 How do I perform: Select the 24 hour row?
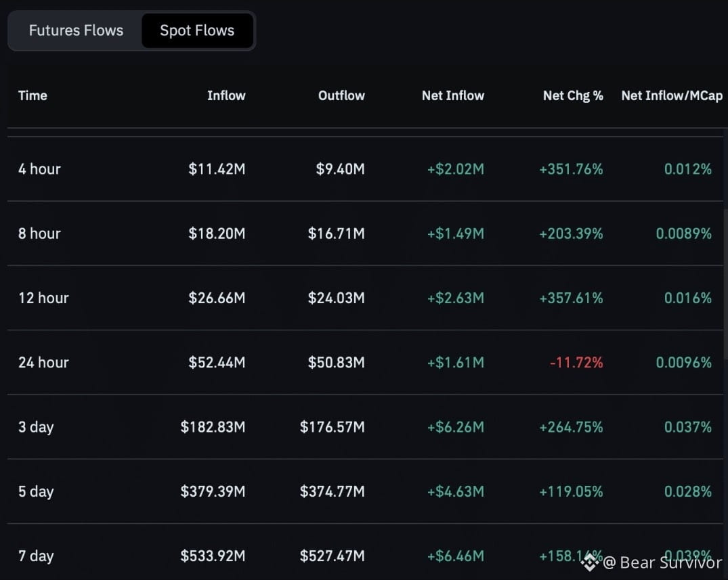coord(365,362)
